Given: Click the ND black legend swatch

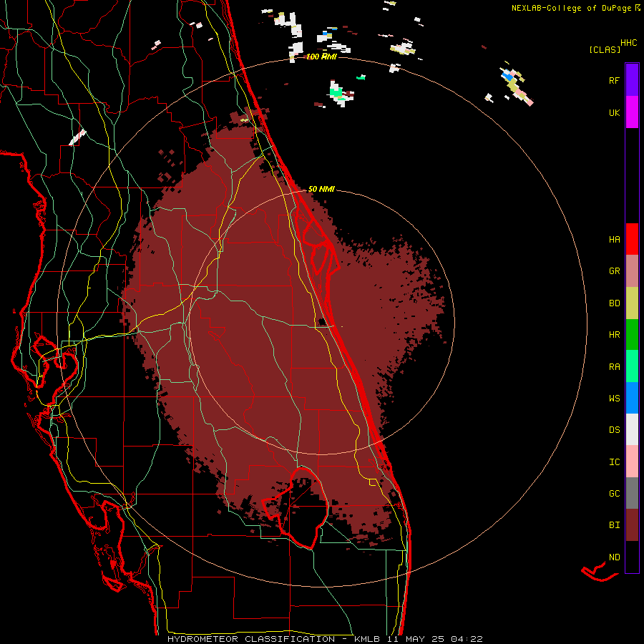Looking at the screenshot, I should 632,557.
